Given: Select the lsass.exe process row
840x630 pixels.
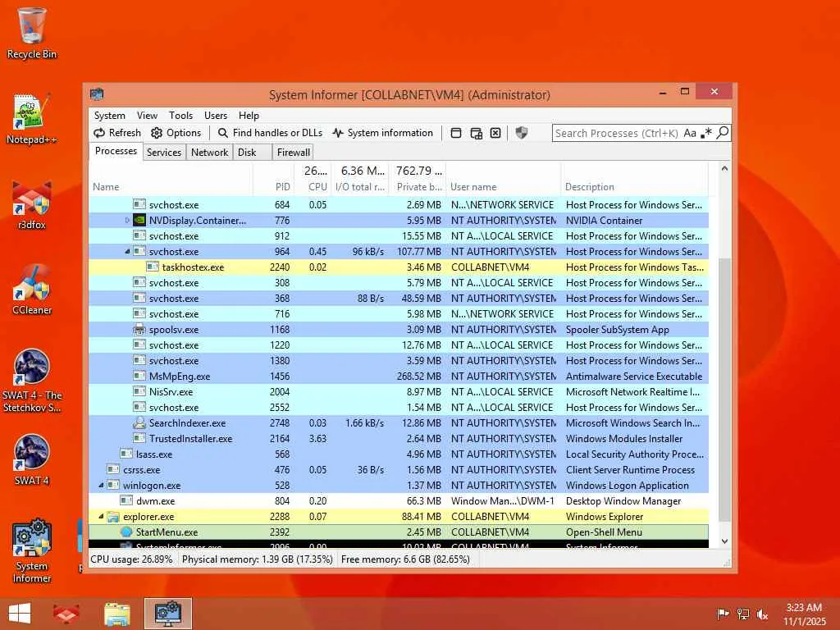Looking at the screenshot, I should click(x=399, y=454).
